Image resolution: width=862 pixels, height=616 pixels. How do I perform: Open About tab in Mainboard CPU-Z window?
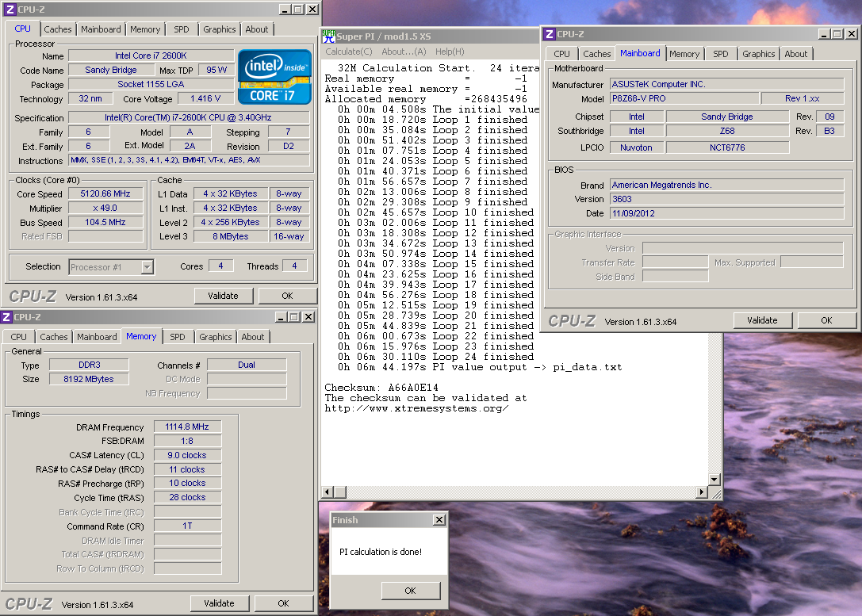point(796,54)
